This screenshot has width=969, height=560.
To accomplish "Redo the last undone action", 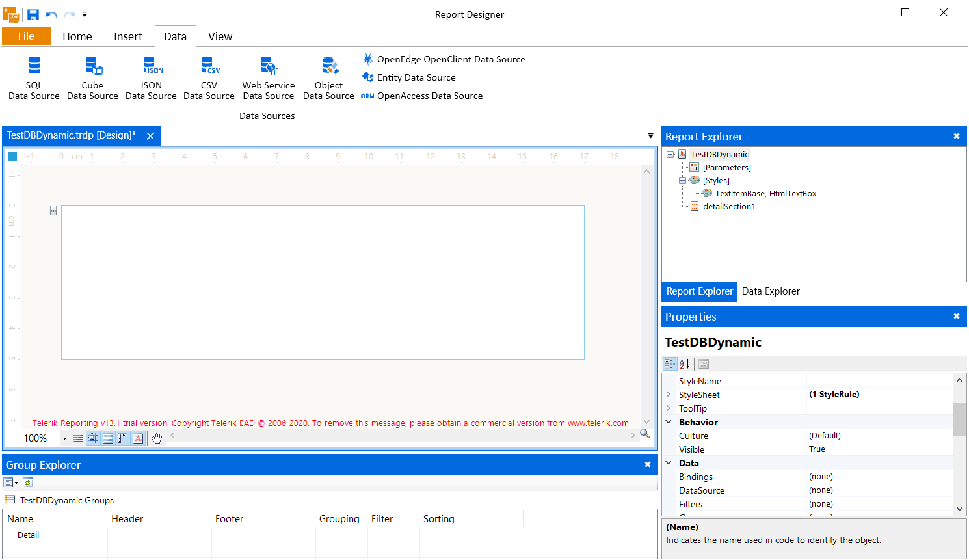I will (x=70, y=14).
